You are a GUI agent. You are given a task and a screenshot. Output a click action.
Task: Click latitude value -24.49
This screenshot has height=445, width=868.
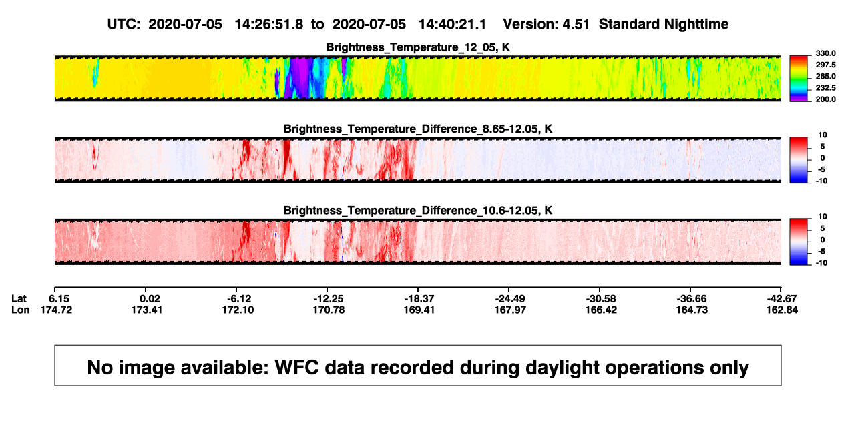point(510,298)
